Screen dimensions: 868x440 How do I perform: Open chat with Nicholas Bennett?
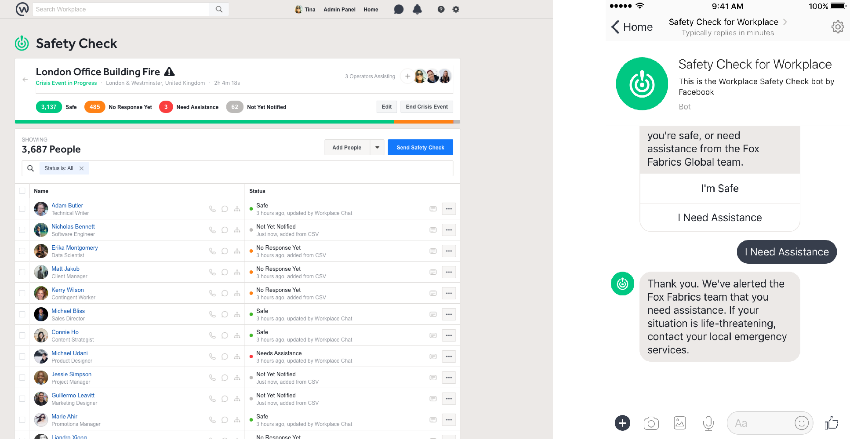[225, 230]
